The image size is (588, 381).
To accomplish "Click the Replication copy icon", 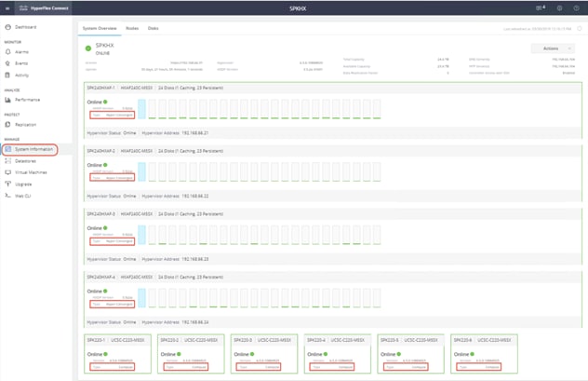I will (x=7, y=124).
